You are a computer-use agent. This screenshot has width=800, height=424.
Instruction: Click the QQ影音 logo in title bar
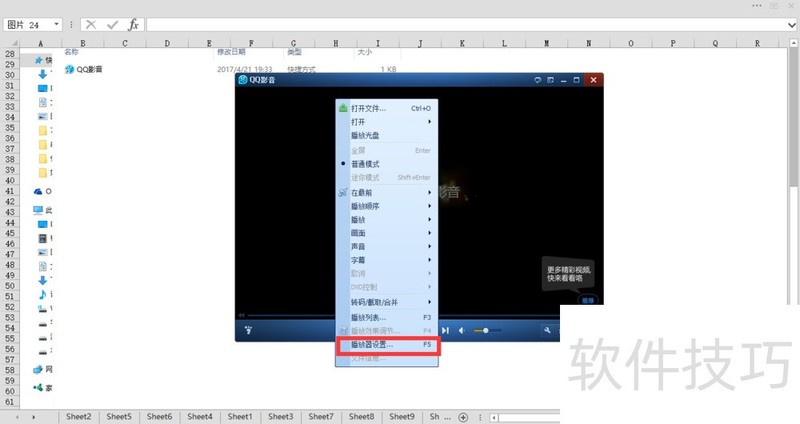(243, 80)
